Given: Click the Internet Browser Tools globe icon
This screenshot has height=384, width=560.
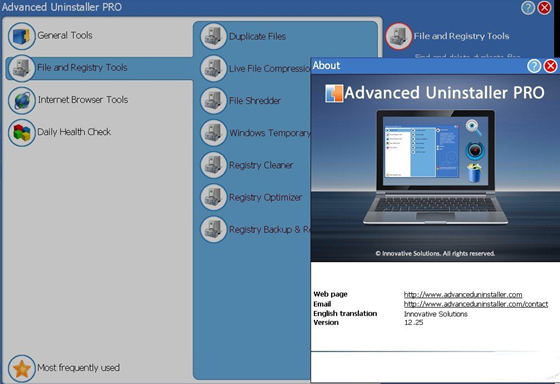Looking at the screenshot, I should tap(21, 100).
